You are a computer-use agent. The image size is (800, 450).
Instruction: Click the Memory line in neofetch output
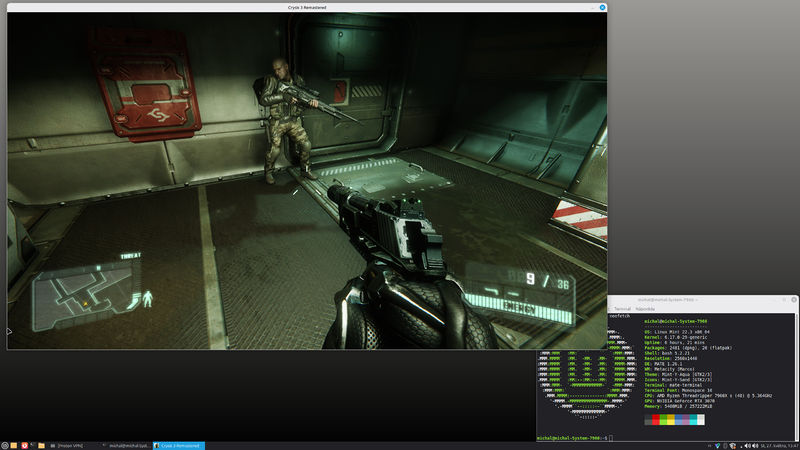(x=678, y=406)
